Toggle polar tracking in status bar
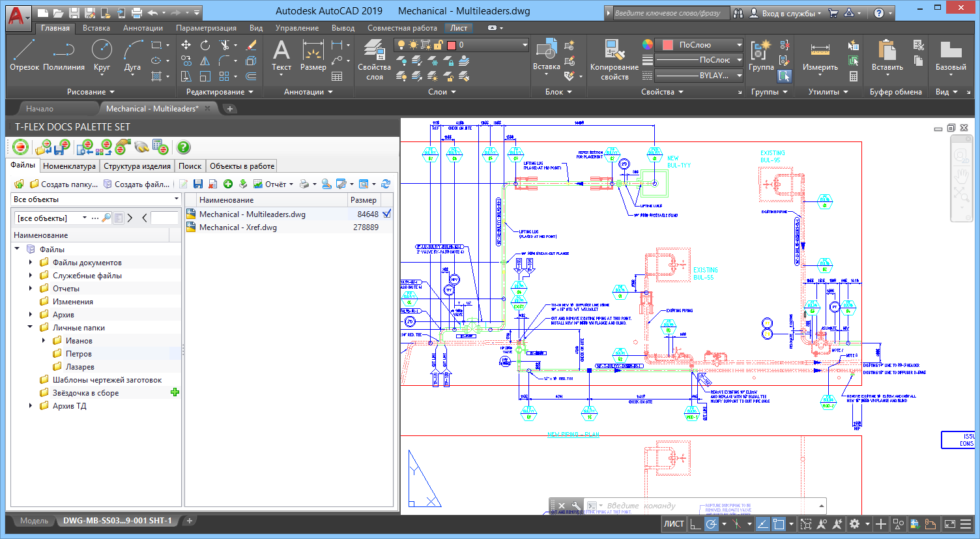Image resolution: width=980 pixels, height=539 pixels. click(x=712, y=524)
